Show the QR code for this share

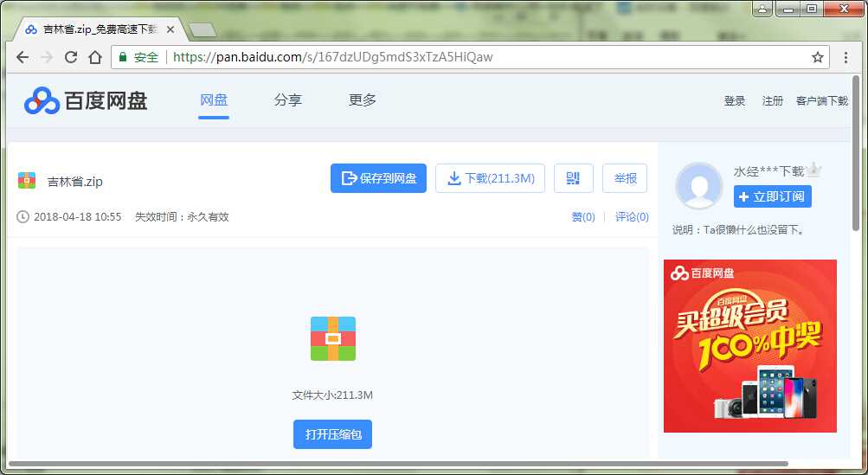(x=574, y=178)
